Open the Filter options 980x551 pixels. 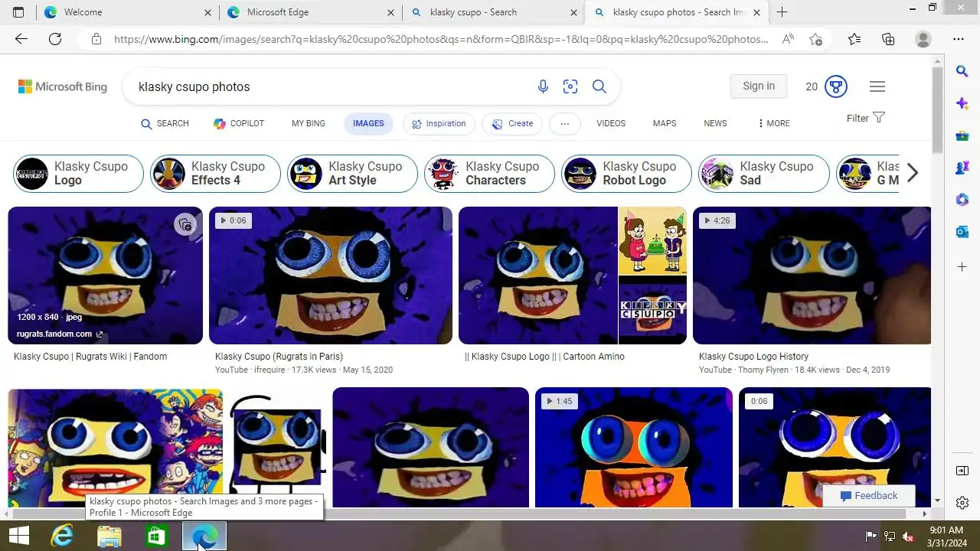(866, 118)
